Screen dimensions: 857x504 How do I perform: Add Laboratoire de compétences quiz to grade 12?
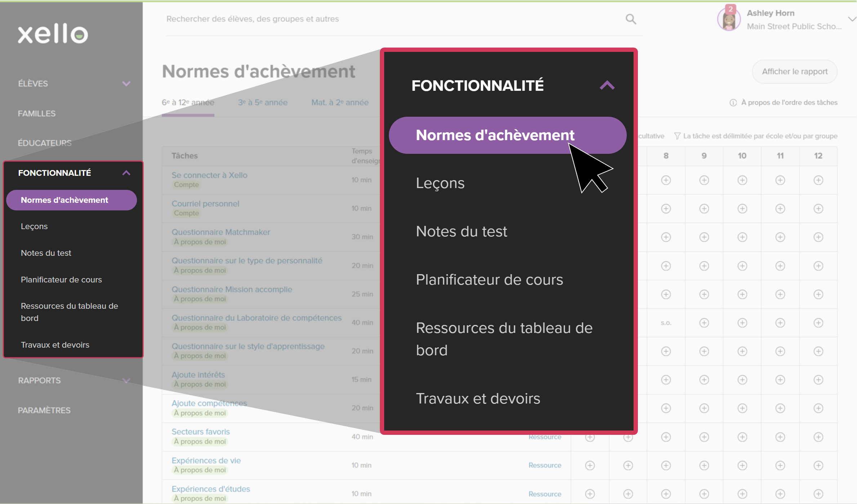(x=818, y=323)
